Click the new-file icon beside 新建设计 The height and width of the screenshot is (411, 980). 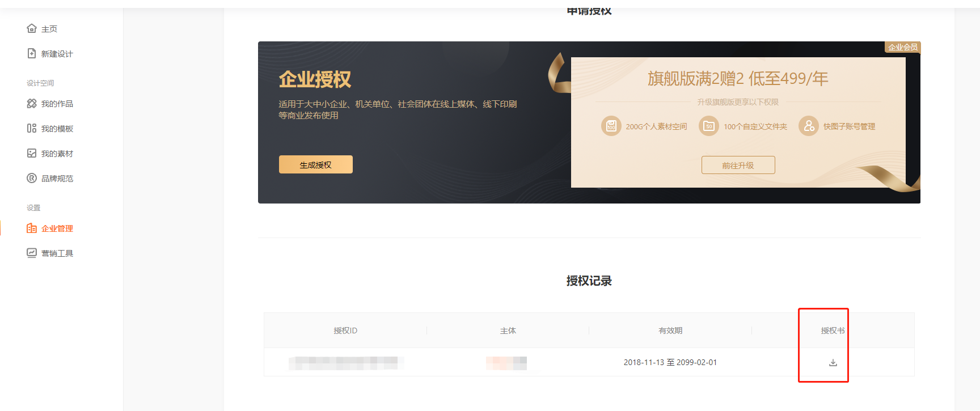[x=32, y=53]
